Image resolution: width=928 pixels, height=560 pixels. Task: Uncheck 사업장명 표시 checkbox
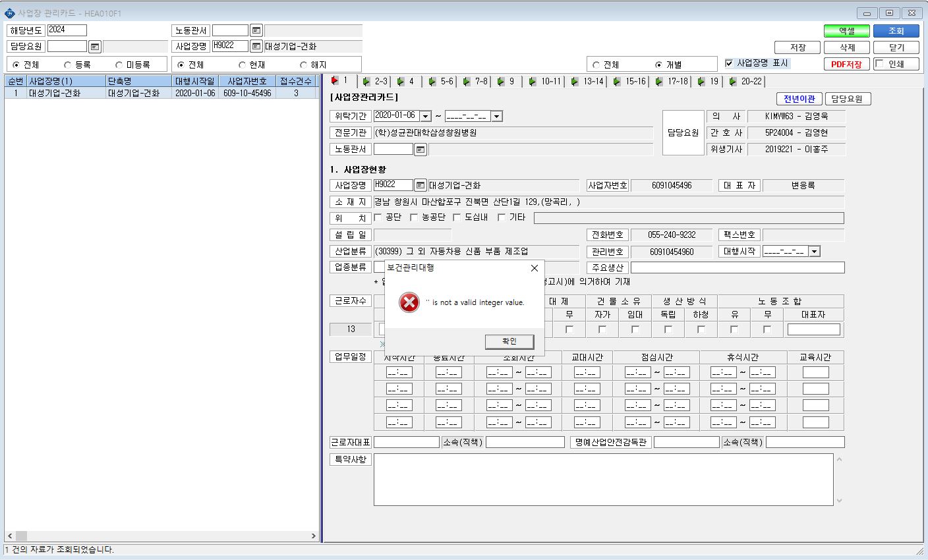click(x=729, y=63)
